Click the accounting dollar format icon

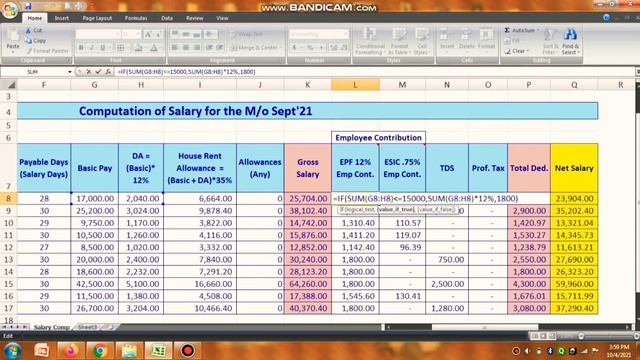click(x=294, y=48)
